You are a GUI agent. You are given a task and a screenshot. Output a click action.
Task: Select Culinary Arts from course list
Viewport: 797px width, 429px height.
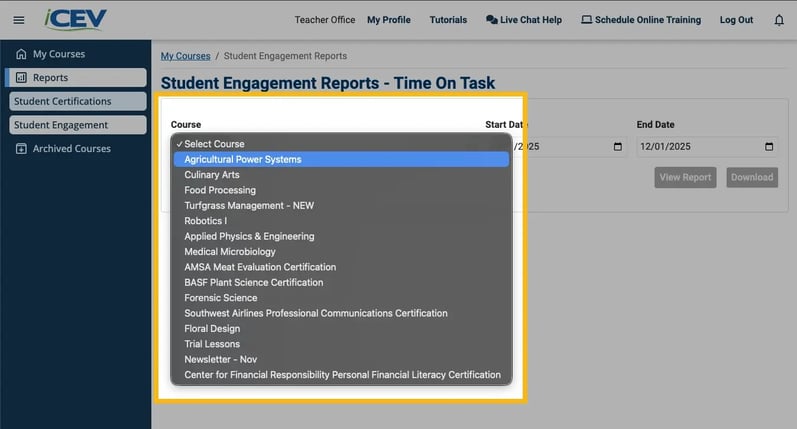pyautogui.click(x=341, y=174)
